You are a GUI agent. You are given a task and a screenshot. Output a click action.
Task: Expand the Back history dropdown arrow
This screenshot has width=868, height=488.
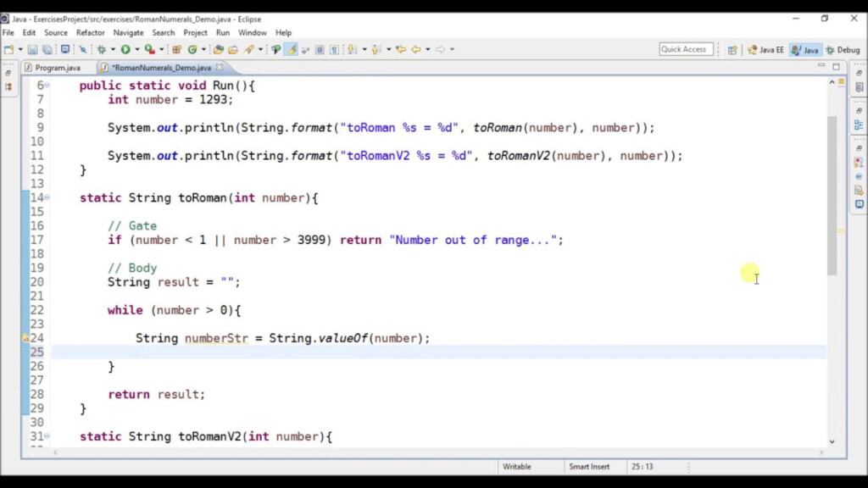pos(428,50)
